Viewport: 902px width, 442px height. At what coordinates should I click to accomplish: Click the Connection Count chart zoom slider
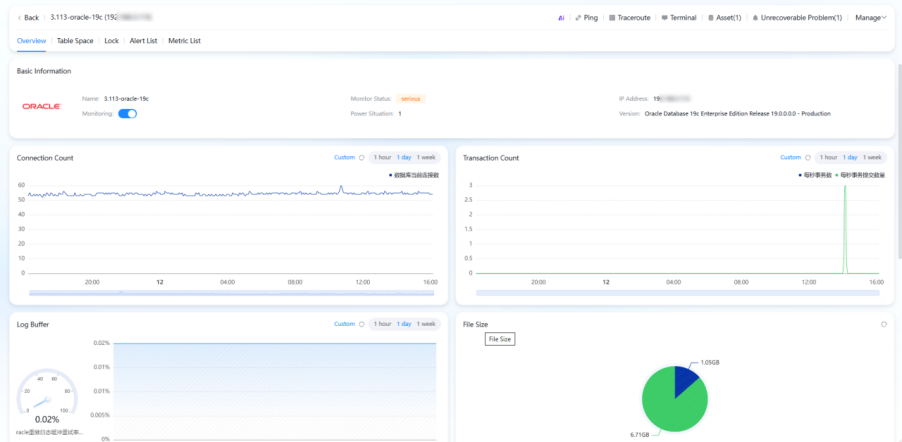pos(232,292)
